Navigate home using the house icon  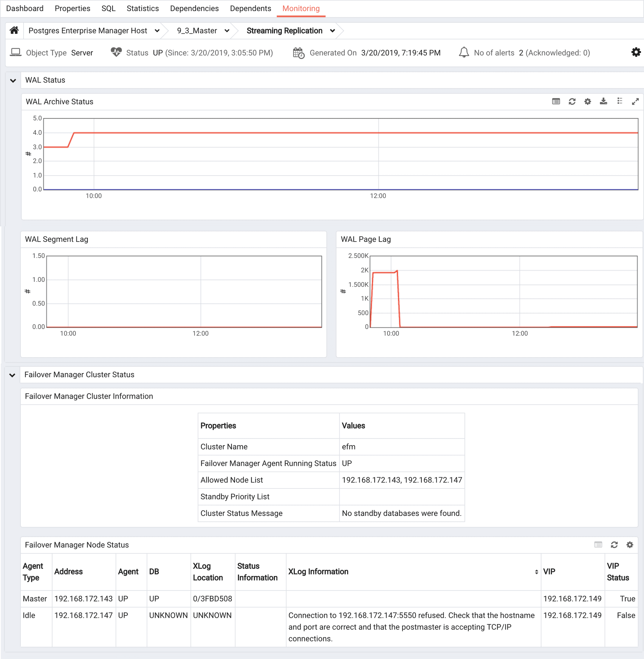coord(14,30)
